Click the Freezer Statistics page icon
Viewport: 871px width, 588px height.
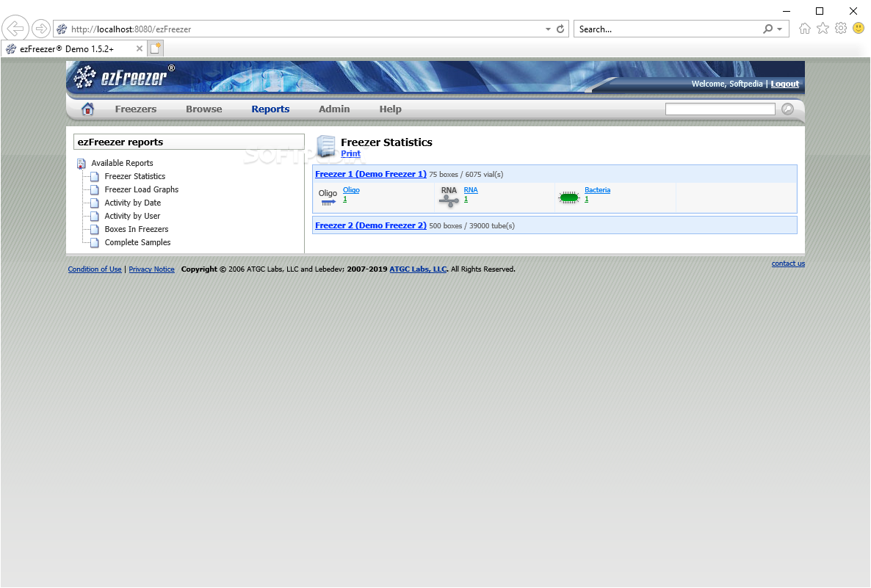95,177
